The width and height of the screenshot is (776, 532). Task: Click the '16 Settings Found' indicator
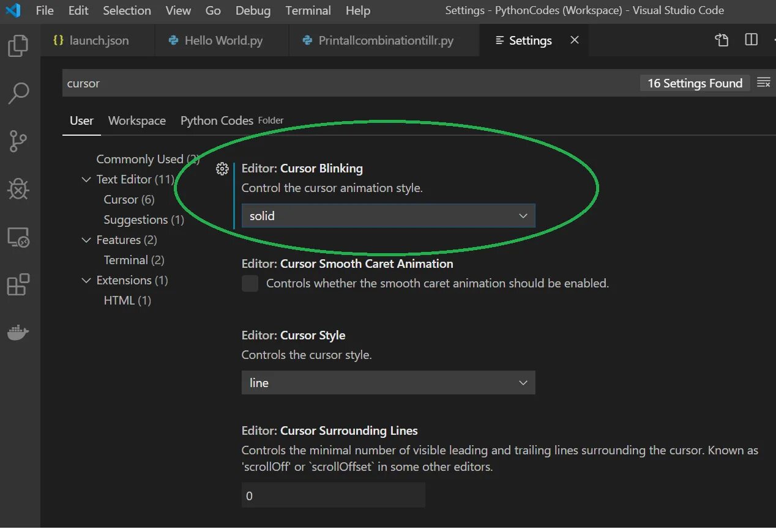click(x=695, y=83)
